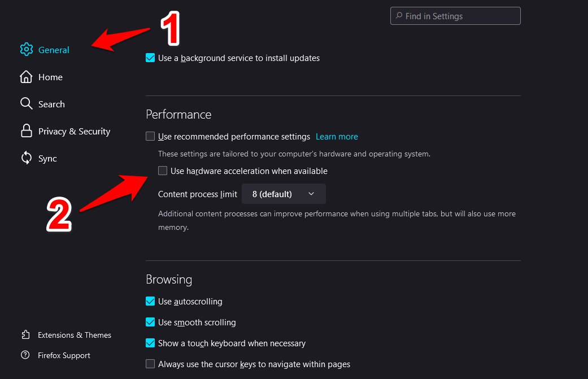The image size is (588, 379).
Task: Disable background service to install updates
Action: pos(150,58)
